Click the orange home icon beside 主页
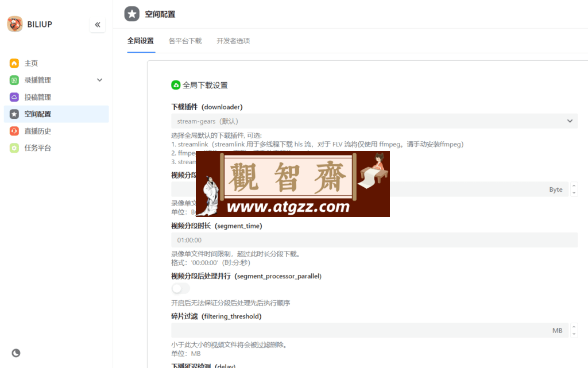 14,63
